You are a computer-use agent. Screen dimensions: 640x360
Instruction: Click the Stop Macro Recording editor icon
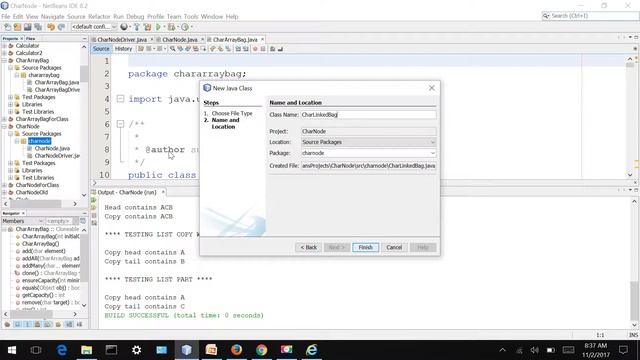pos(263,49)
